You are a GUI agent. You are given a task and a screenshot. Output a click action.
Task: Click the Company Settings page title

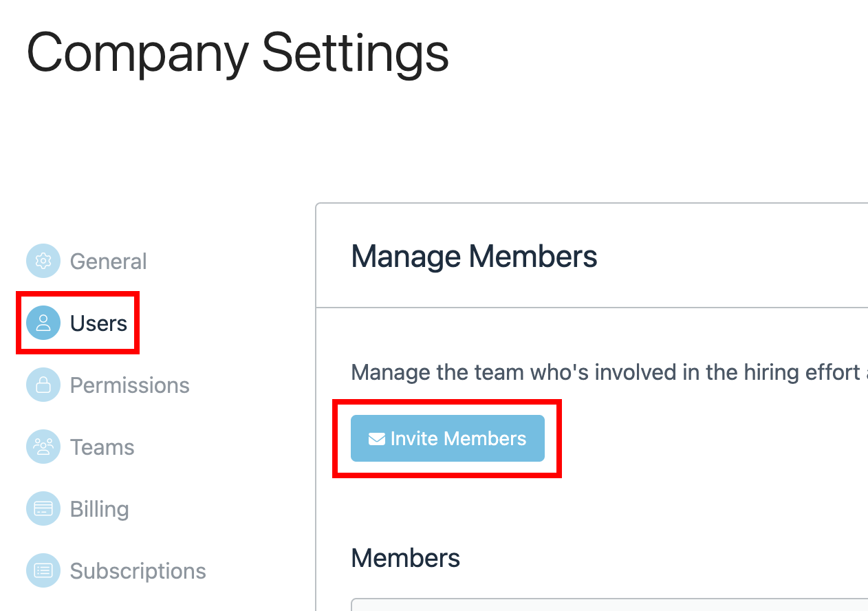(x=237, y=53)
